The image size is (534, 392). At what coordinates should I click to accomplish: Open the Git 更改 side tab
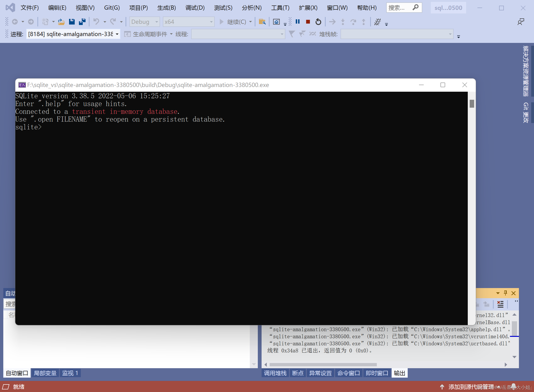tap(526, 113)
